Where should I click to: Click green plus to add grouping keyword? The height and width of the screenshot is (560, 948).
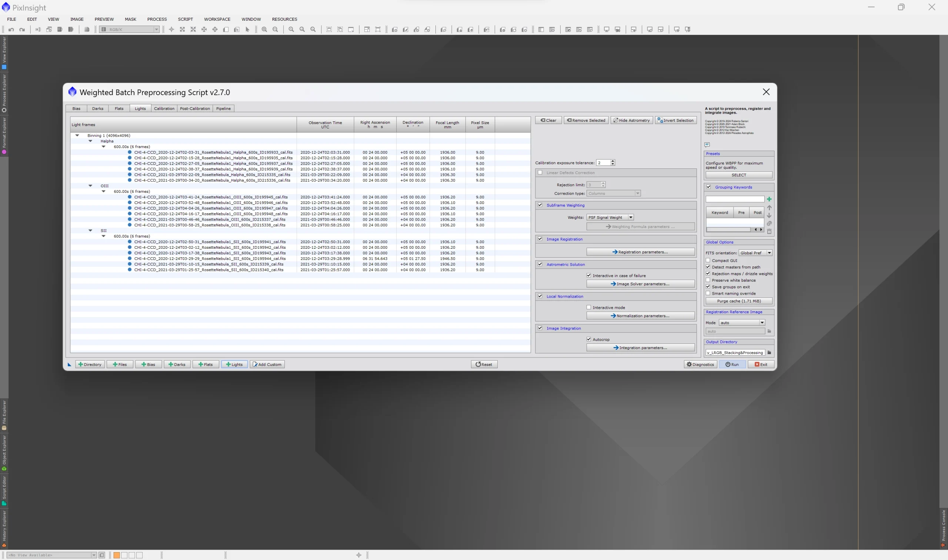(769, 199)
